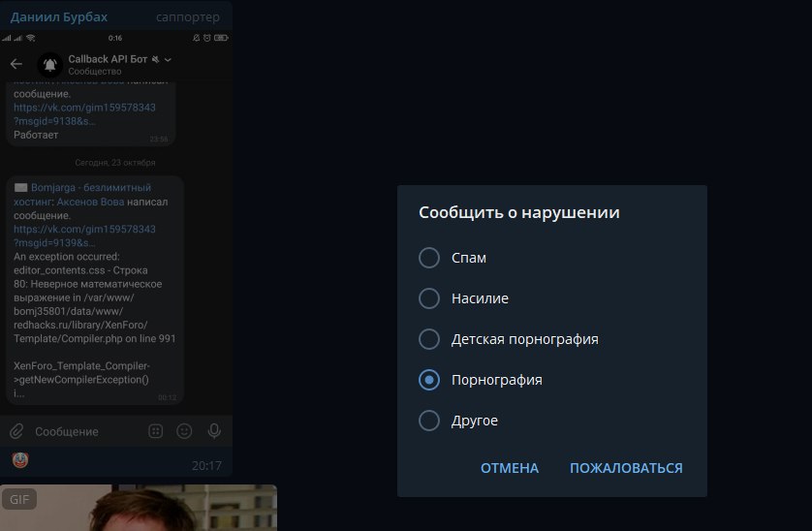Select the Насилие radio option
Image resolution: width=812 pixels, height=531 pixels.
pos(429,298)
